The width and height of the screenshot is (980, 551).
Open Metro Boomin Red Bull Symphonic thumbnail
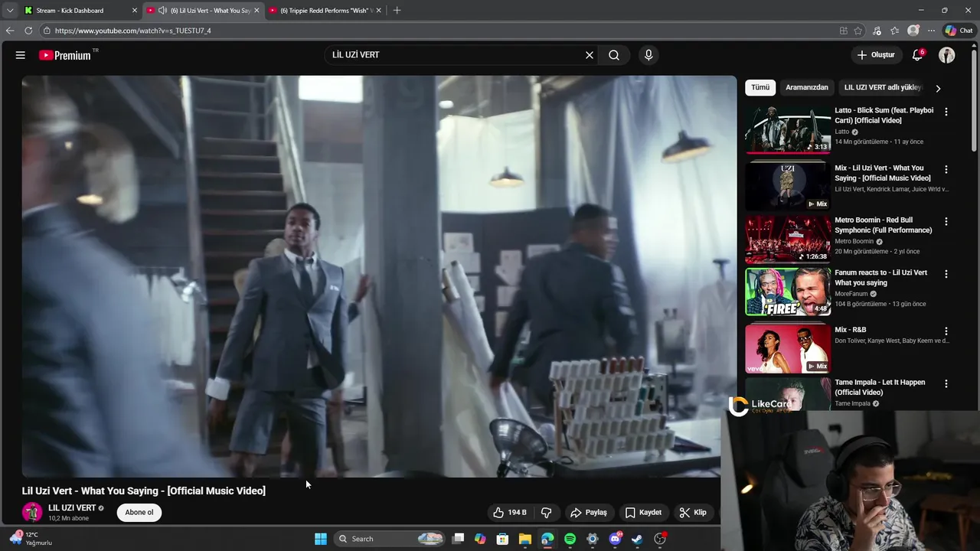click(x=788, y=240)
